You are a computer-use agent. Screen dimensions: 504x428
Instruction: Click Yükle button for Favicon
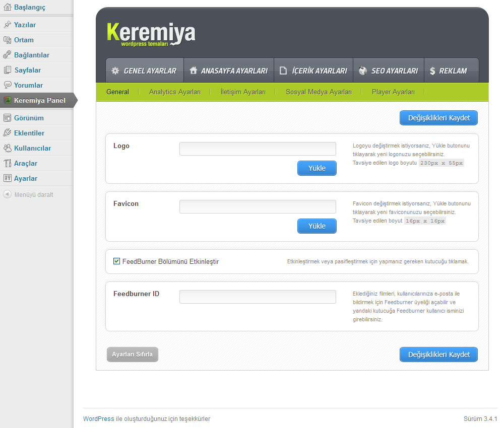(317, 226)
